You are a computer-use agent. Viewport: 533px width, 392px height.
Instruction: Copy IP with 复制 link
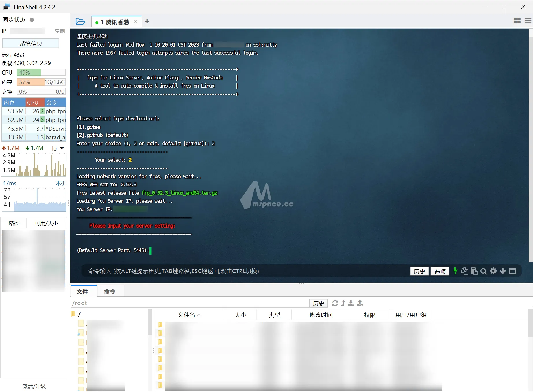tap(60, 31)
